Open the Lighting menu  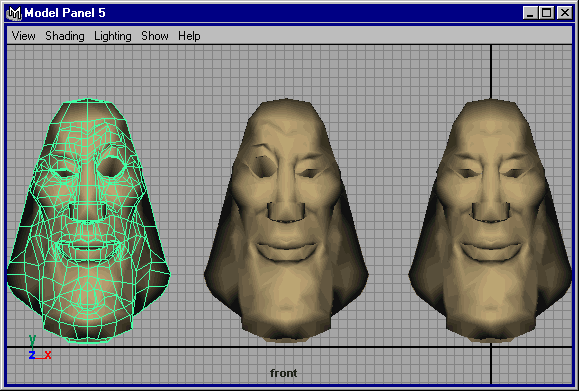[113, 36]
